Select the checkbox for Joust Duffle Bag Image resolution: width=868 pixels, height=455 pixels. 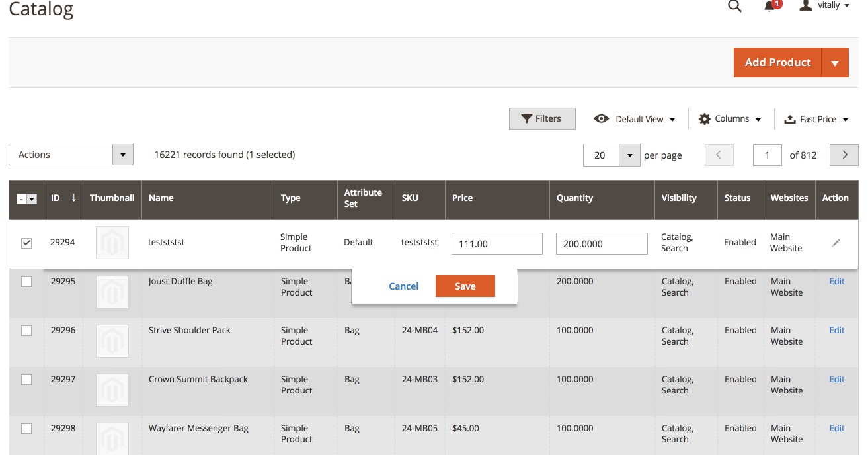(26, 281)
